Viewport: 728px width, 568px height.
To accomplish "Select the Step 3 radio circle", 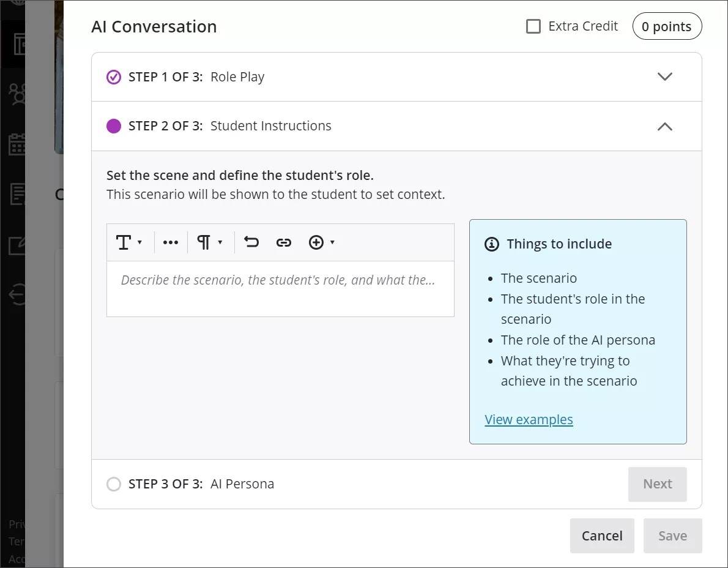I will [x=114, y=484].
